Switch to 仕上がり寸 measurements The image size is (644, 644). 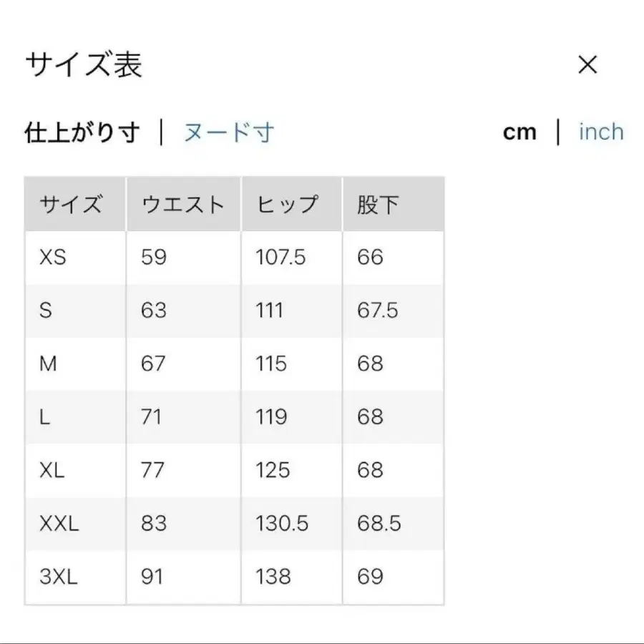[81, 132]
